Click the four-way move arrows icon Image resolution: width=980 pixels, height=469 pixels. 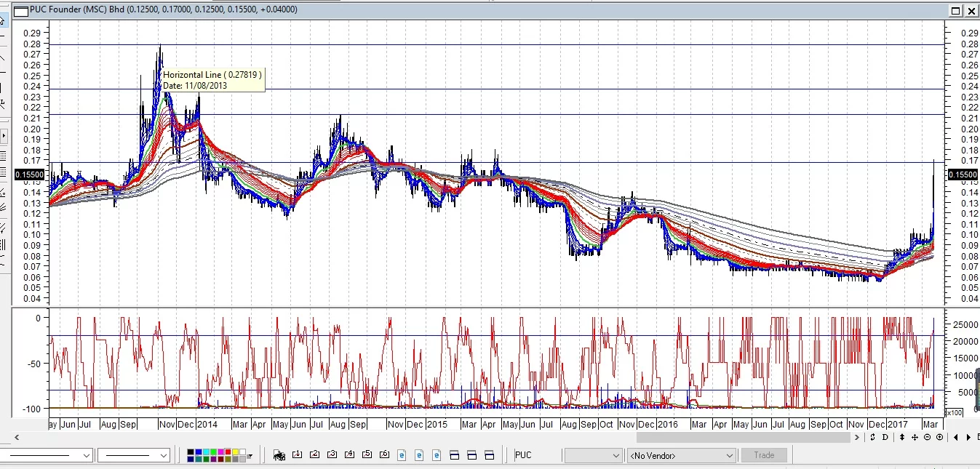tap(915, 437)
